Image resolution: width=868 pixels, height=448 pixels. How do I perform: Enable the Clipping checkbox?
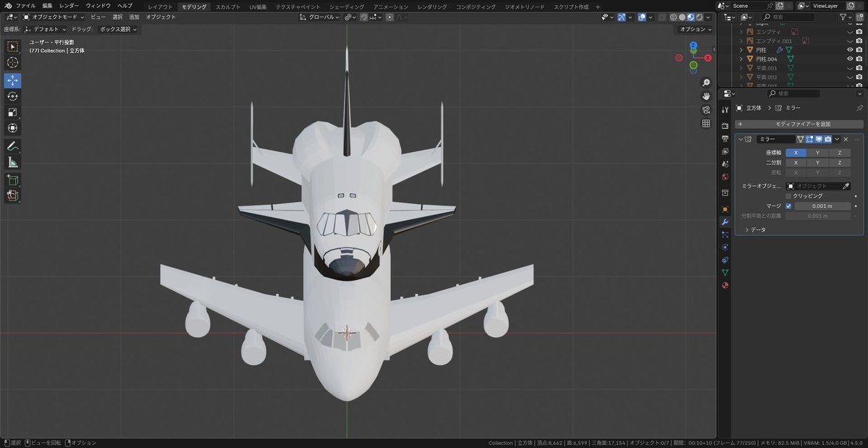[788, 196]
